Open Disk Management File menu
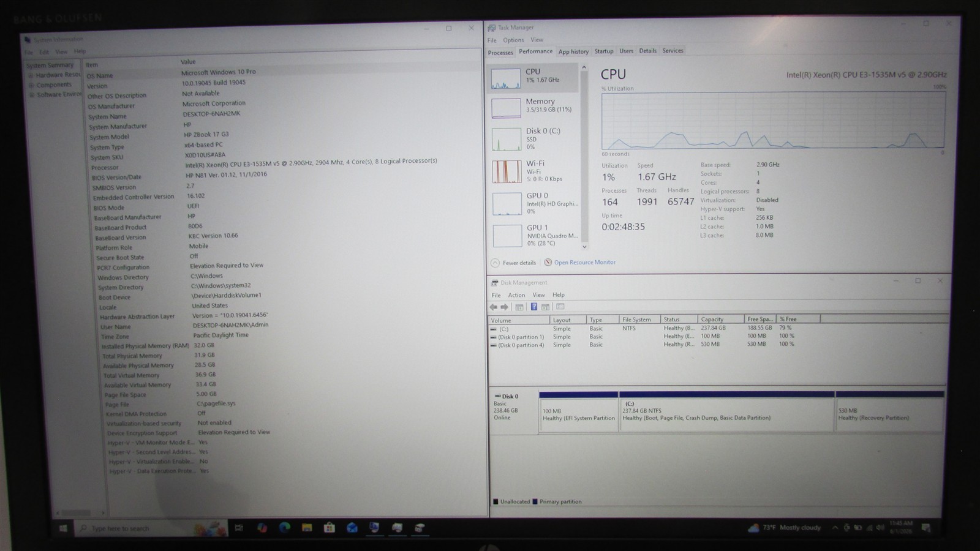 496,295
